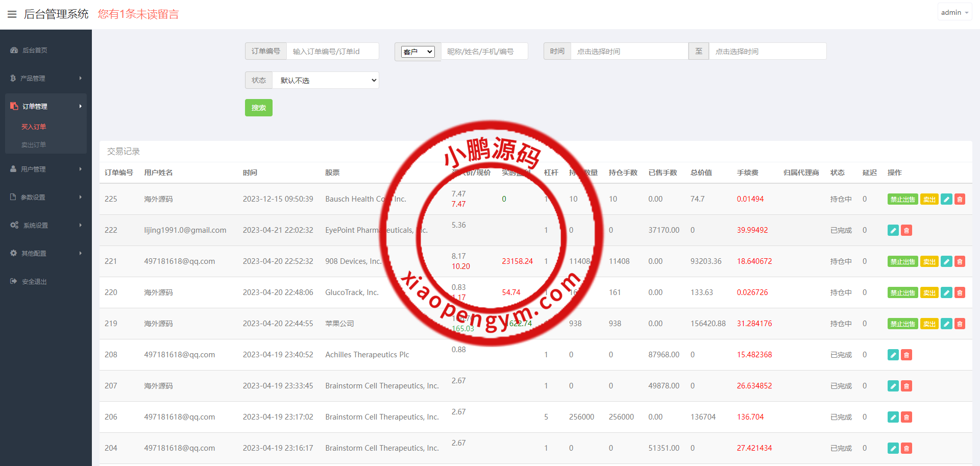Click red delete icon for order 222
This screenshot has height=466, width=980.
point(906,231)
